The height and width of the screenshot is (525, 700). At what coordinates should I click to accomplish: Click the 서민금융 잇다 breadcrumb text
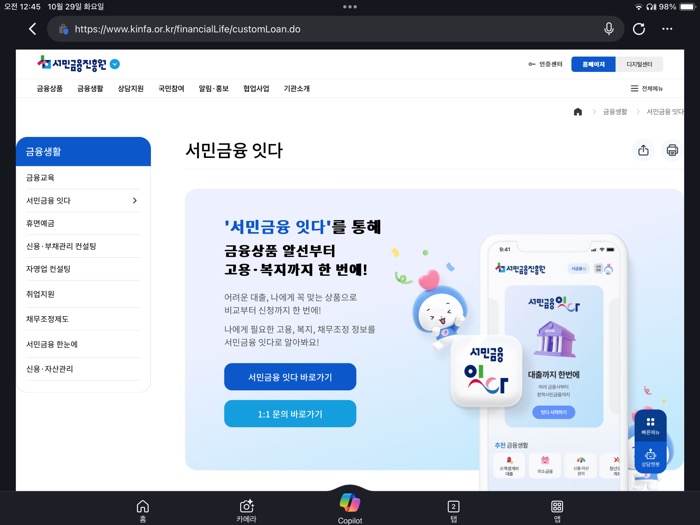pyautogui.click(x=665, y=112)
